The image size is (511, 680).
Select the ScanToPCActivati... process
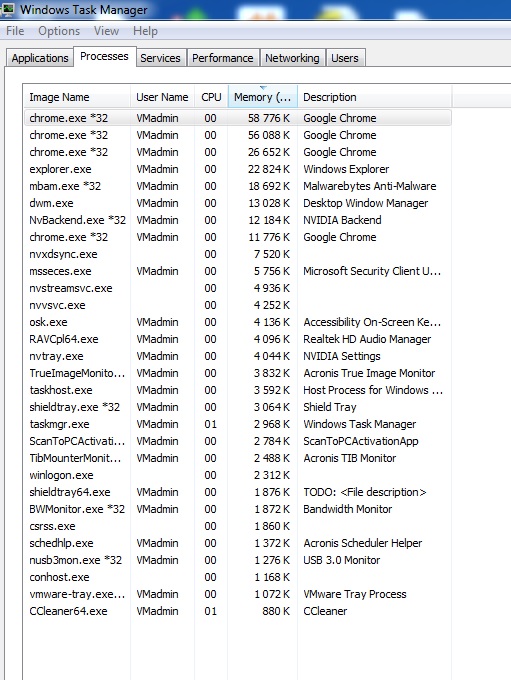point(238,441)
